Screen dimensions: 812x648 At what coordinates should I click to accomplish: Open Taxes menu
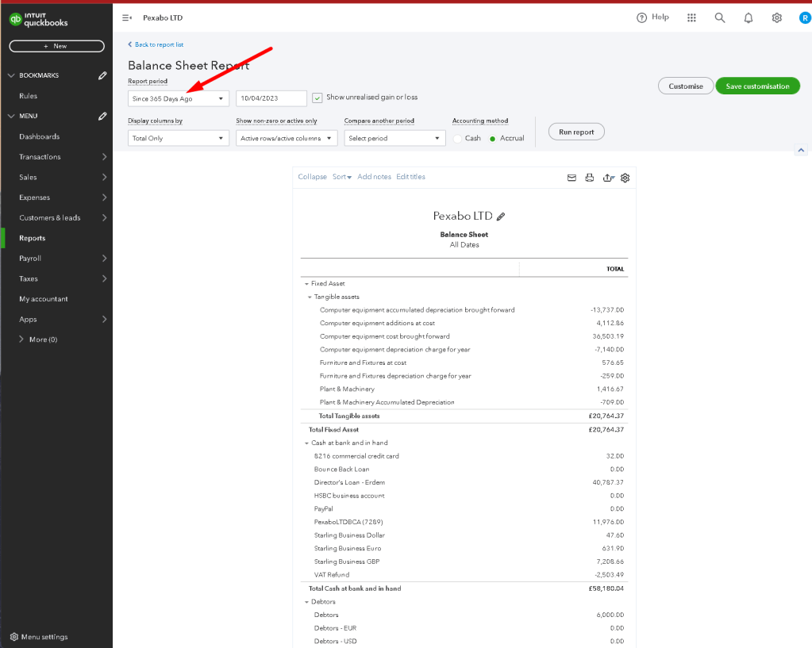coord(56,278)
